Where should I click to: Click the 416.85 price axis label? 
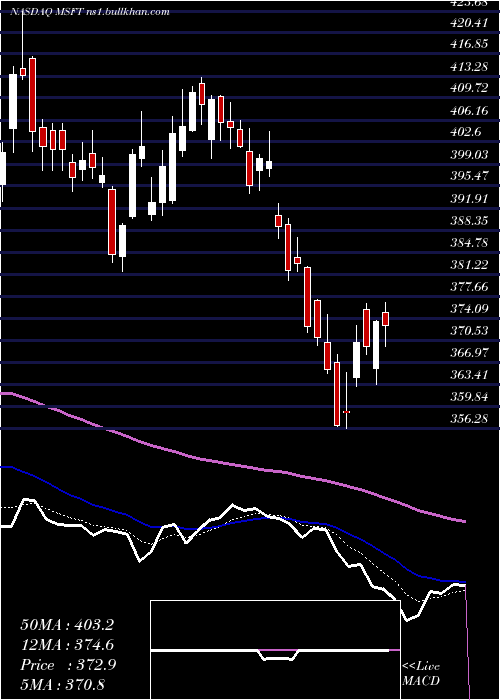[x=468, y=44]
